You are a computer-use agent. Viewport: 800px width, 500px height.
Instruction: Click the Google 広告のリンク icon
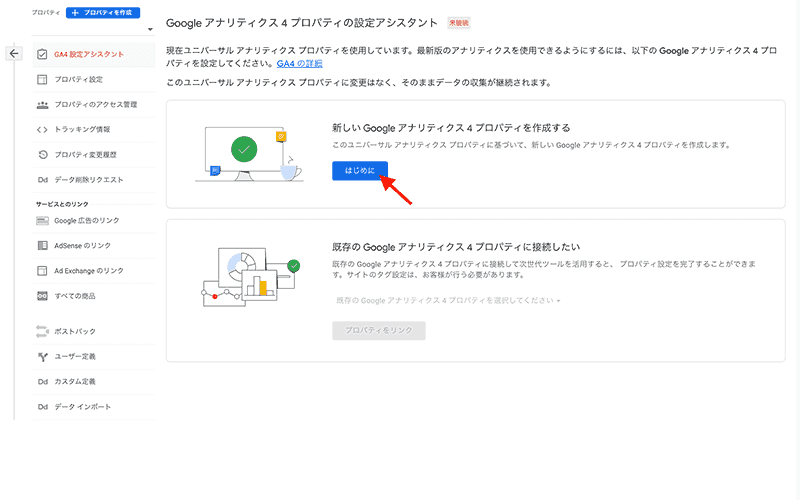tap(42, 220)
